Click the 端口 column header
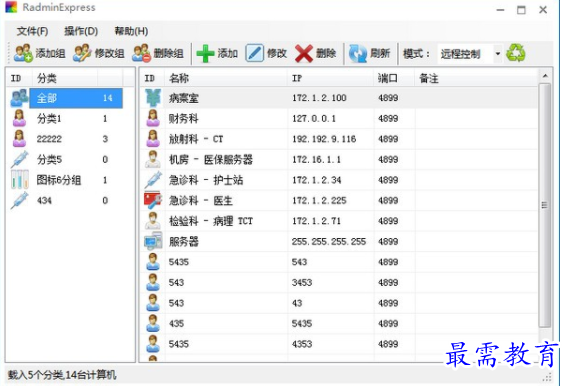This screenshot has width=567, height=386. [394, 78]
